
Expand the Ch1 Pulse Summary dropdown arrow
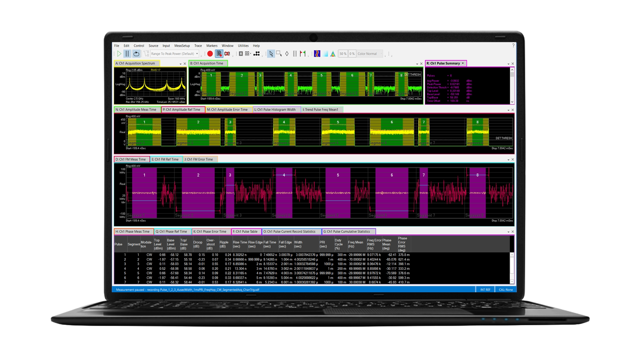coord(463,63)
